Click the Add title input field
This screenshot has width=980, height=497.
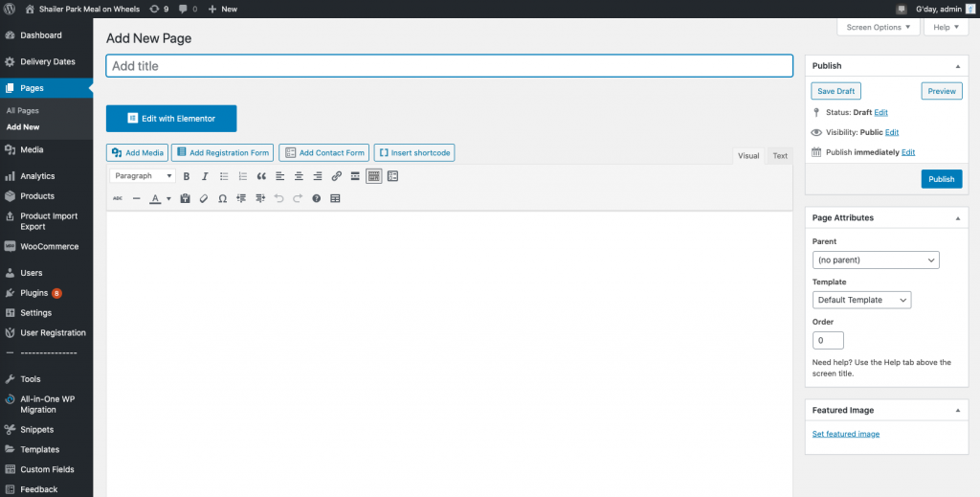(450, 66)
